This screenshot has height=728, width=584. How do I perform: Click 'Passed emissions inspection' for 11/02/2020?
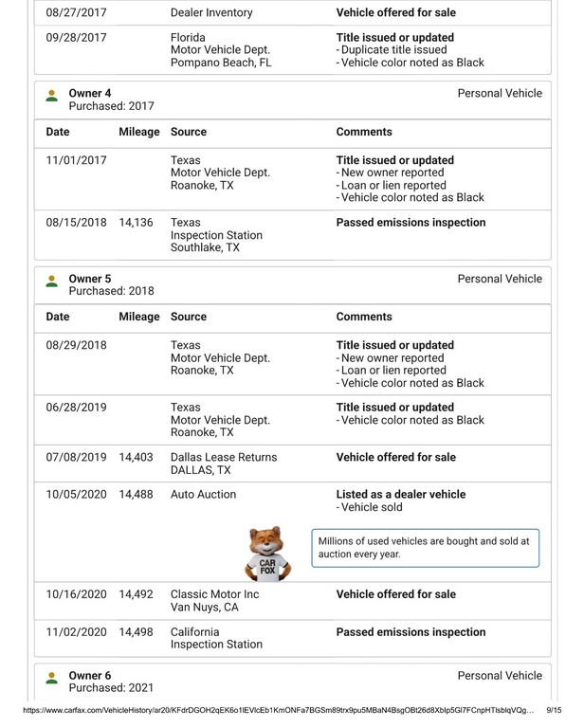point(411,632)
